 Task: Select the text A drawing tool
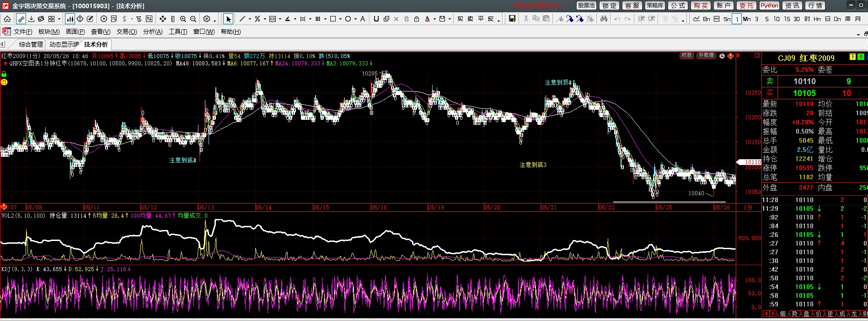[x=363, y=19]
